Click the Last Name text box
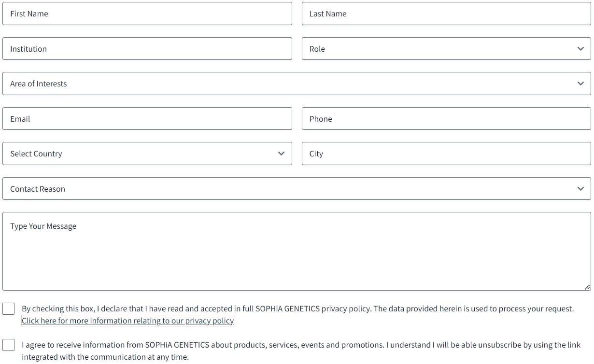Viewport: 594px width, 364px height. [x=446, y=14]
